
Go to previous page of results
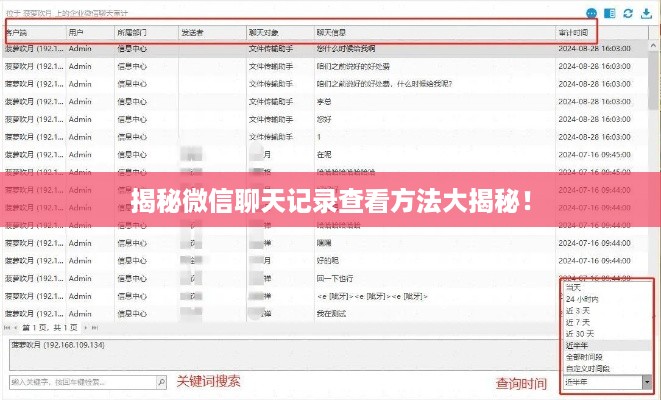click(x=16, y=328)
